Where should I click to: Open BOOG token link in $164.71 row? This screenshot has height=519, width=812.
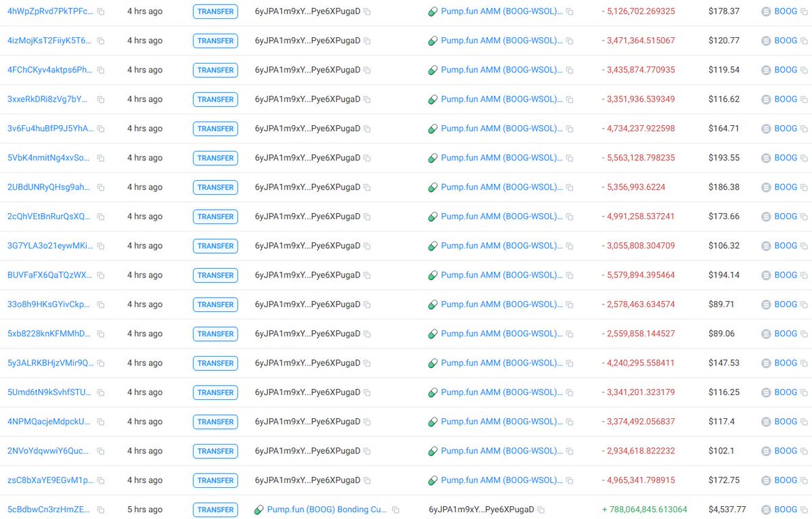pos(786,129)
